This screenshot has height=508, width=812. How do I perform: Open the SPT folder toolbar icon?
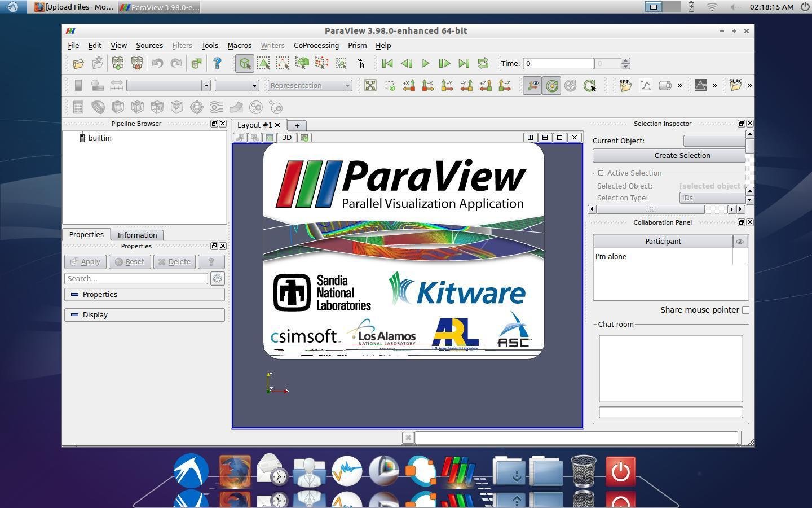click(x=625, y=85)
